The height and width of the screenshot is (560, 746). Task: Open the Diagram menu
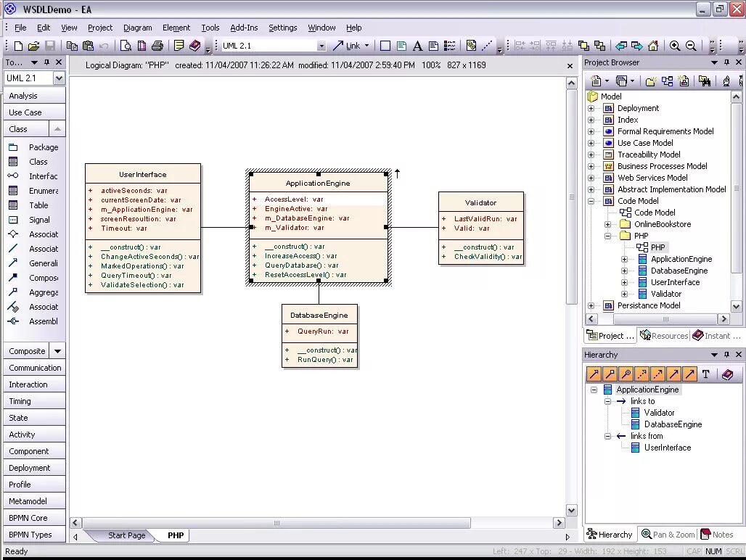[137, 28]
